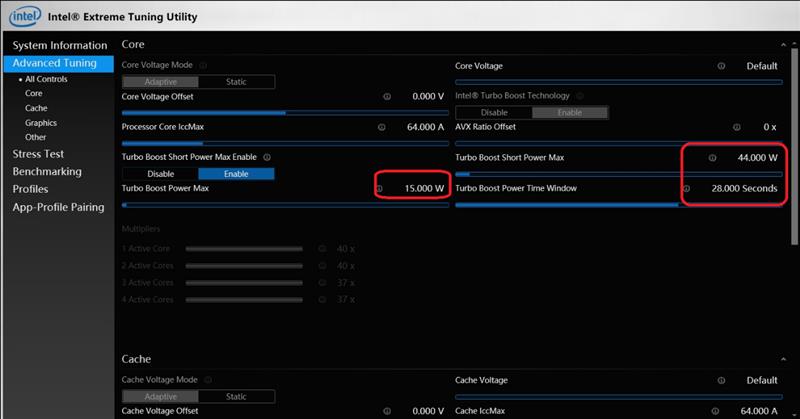Open info icon for Intel Turbo Boost Technology
This screenshot has height=419, width=800.
(x=580, y=96)
